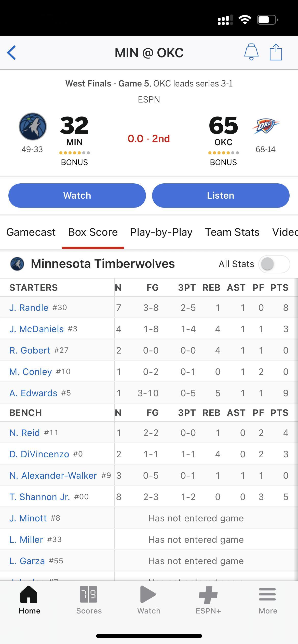Tap the blue Listen button
This screenshot has width=298, height=644.
point(221,196)
